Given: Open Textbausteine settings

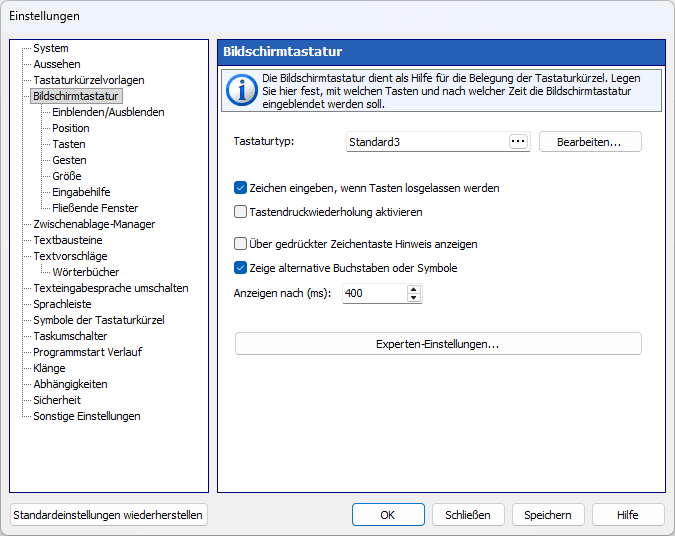Looking at the screenshot, I should tap(68, 240).
